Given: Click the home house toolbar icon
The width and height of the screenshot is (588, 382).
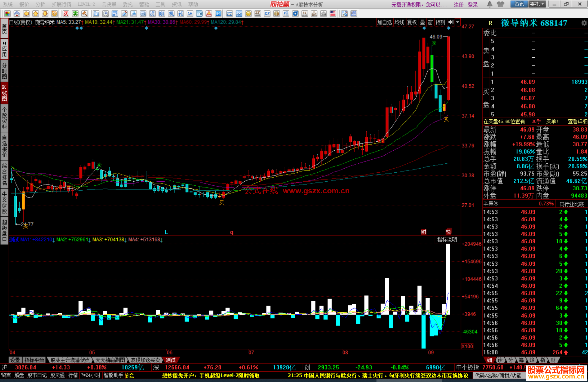Looking at the screenshot, I should (17, 14).
